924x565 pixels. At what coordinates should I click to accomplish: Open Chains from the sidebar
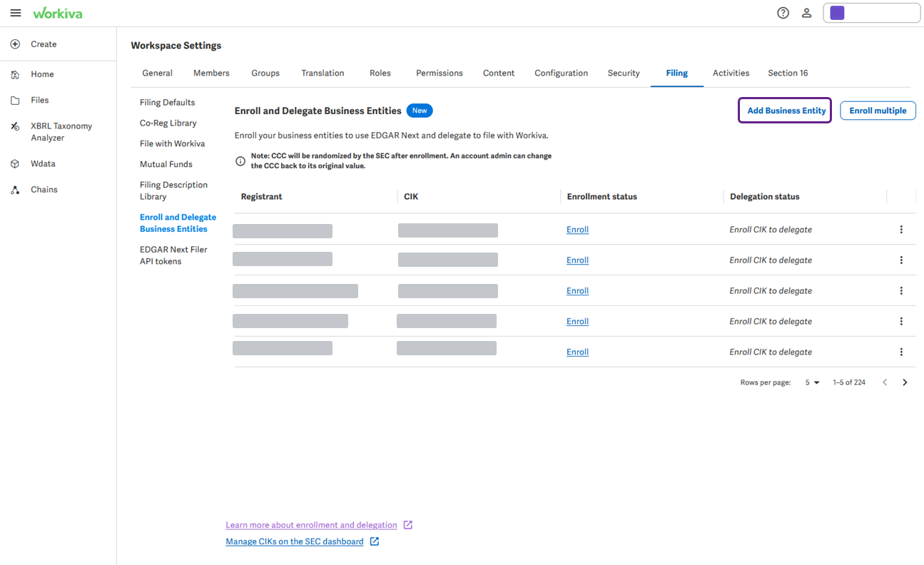[44, 190]
